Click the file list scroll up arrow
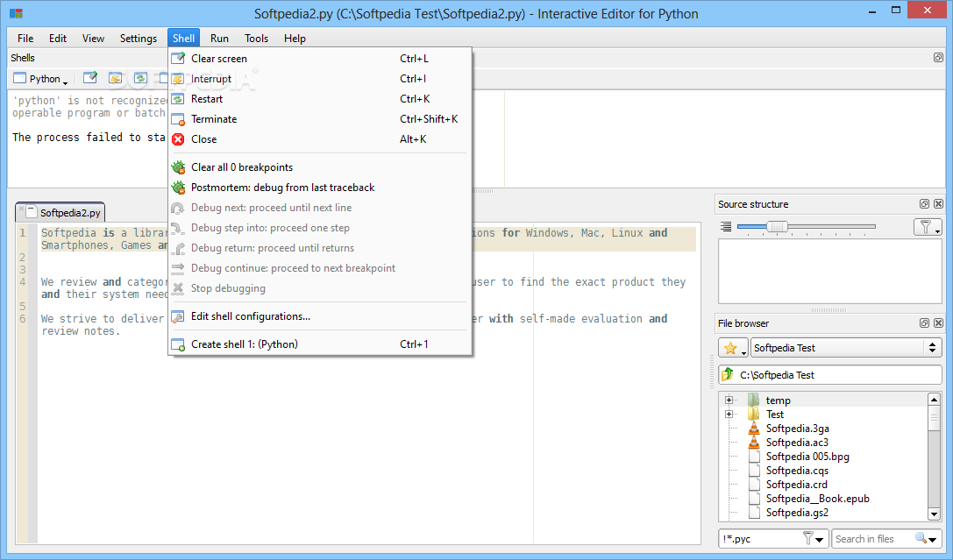This screenshot has height=560, width=953. coord(935,400)
